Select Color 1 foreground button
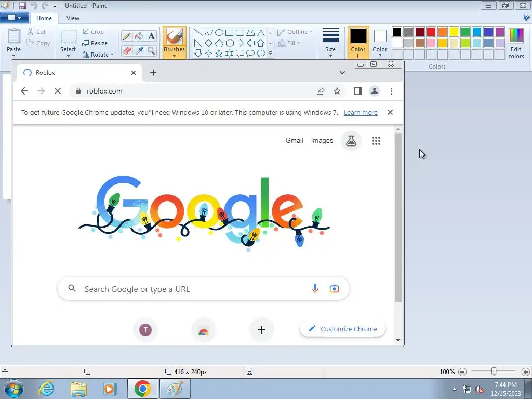The width and height of the screenshot is (532, 399). coord(358,43)
